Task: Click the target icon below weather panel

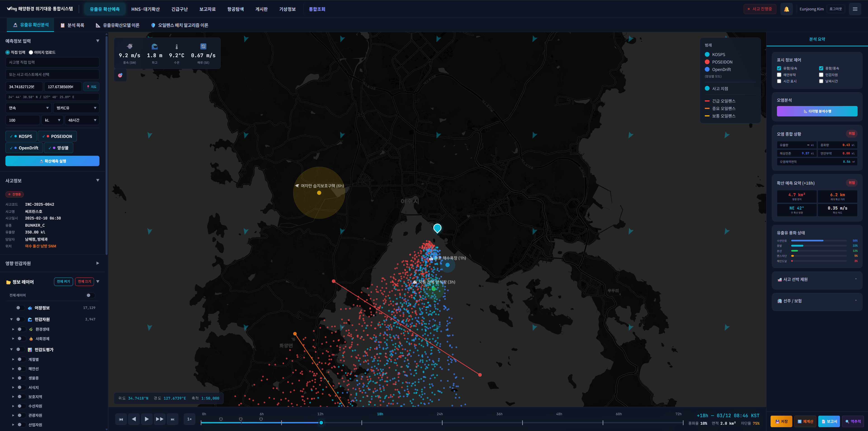Action: (120, 75)
